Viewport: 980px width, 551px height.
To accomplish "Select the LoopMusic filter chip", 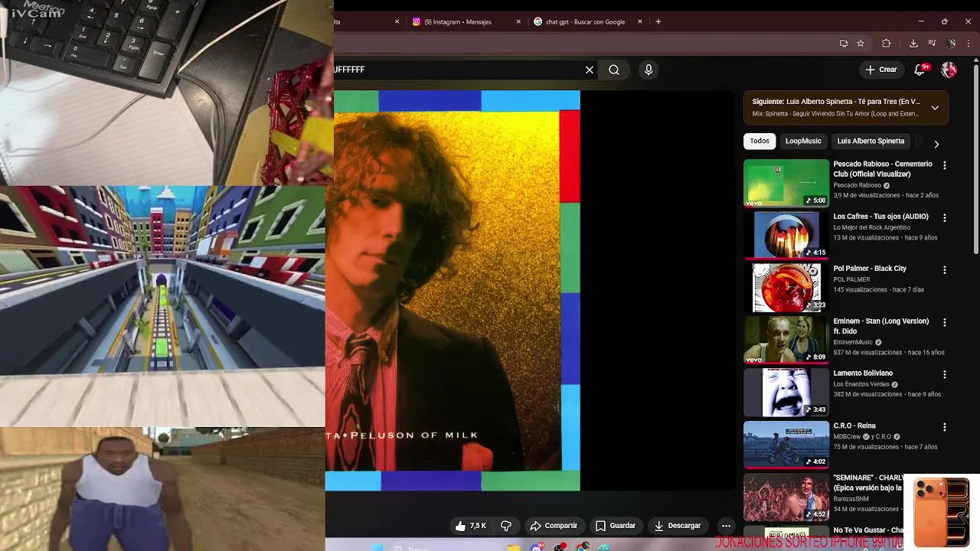I will coord(803,141).
